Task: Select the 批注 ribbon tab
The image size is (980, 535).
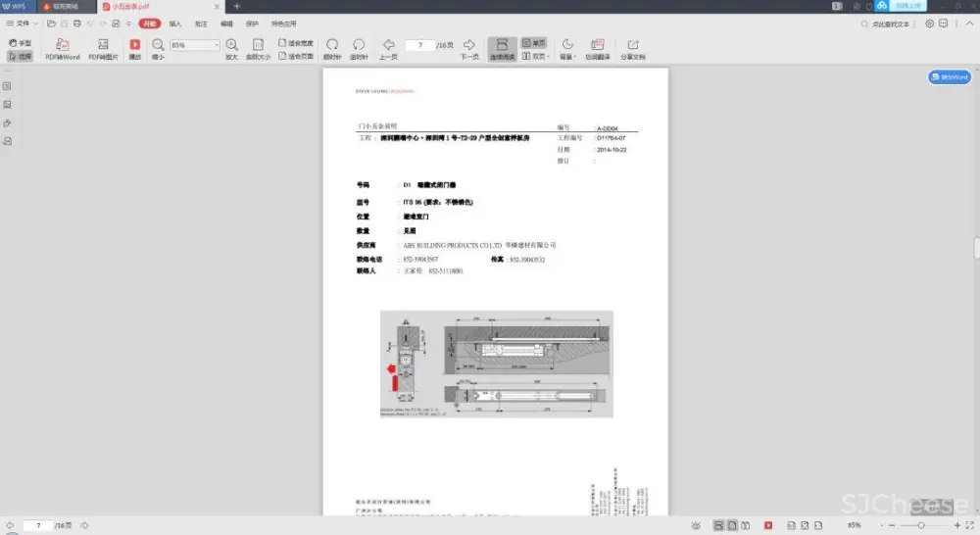Action: pos(201,24)
